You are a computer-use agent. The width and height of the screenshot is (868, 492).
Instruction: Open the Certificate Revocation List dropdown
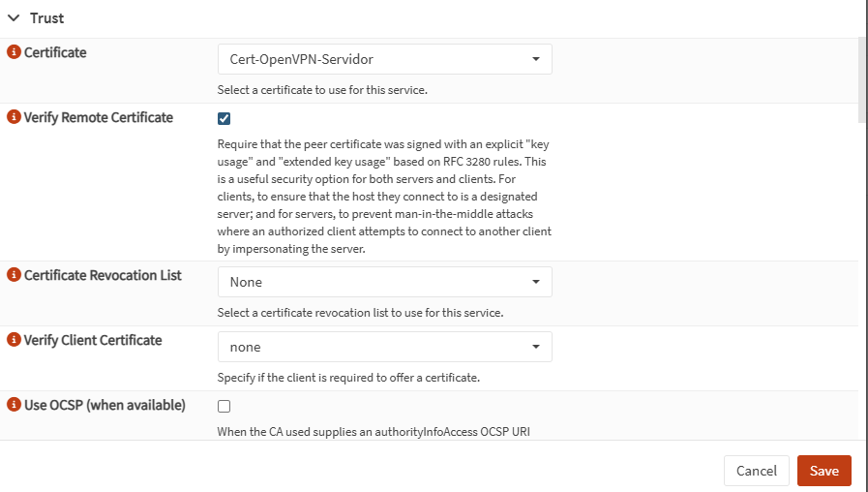tap(384, 282)
